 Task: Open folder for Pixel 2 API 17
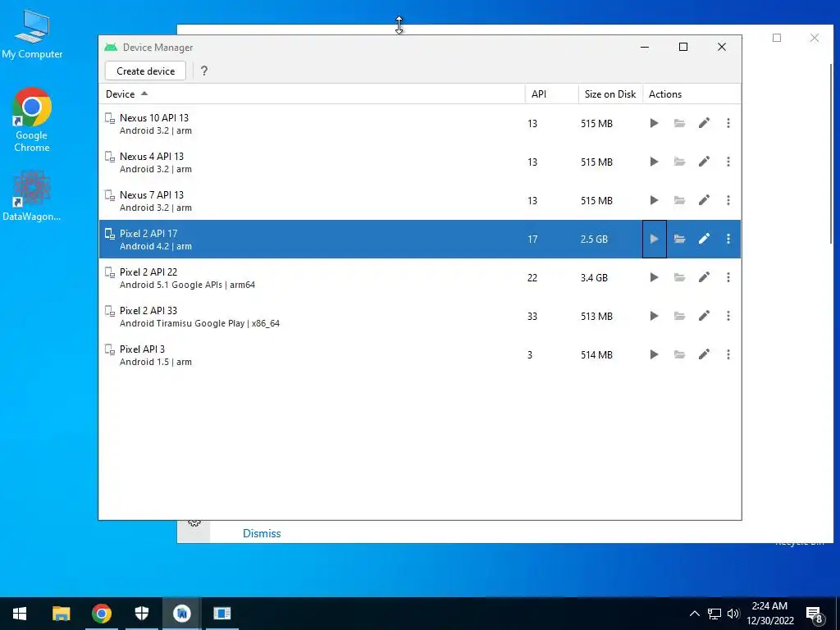pos(679,239)
